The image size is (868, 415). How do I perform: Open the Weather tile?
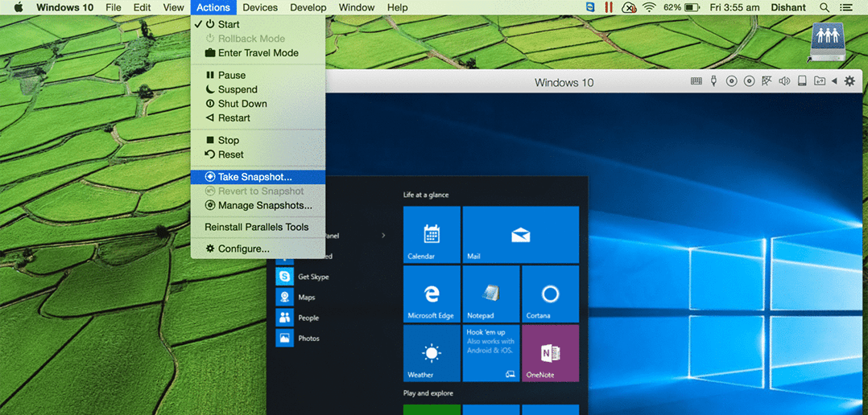[432, 353]
